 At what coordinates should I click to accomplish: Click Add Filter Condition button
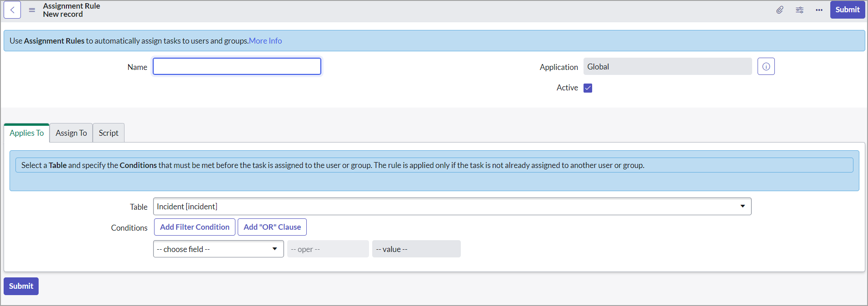(195, 227)
